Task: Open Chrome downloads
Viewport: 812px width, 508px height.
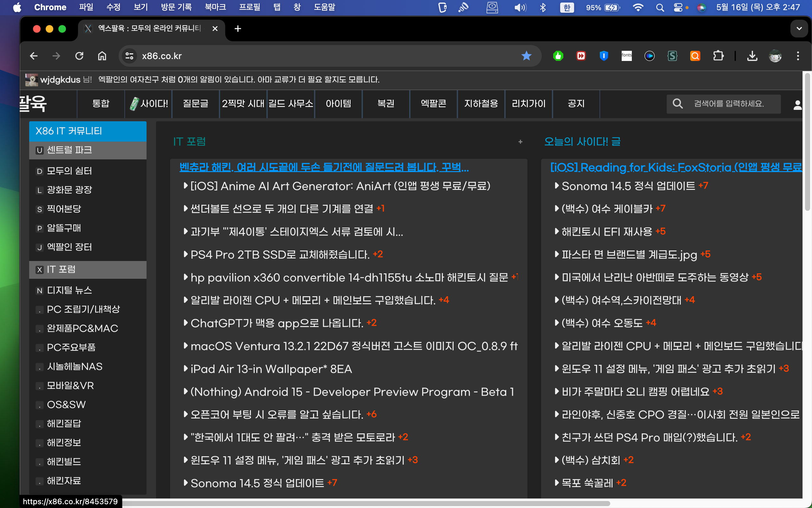Action: coord(752,56)
